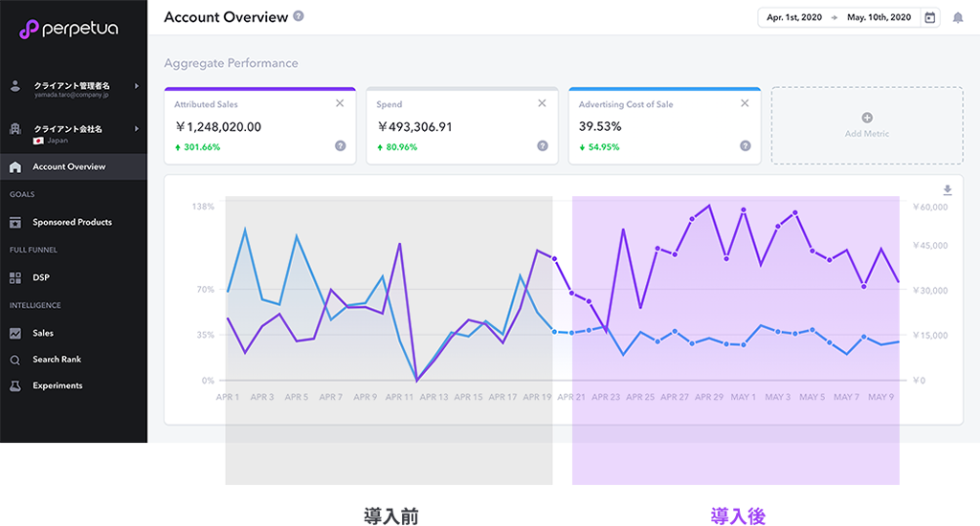Click the DSP grid icon
This screenshot has width=980, height=526.
(x=15, y=278)
